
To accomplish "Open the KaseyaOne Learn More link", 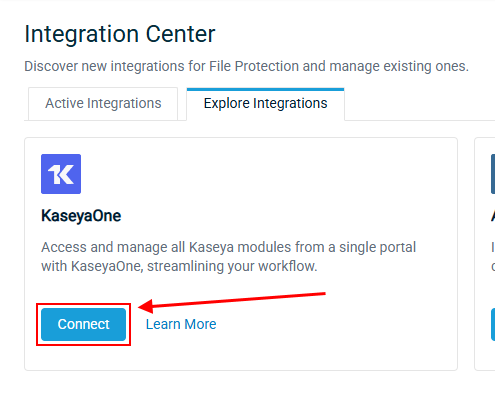I will point(181,324).
